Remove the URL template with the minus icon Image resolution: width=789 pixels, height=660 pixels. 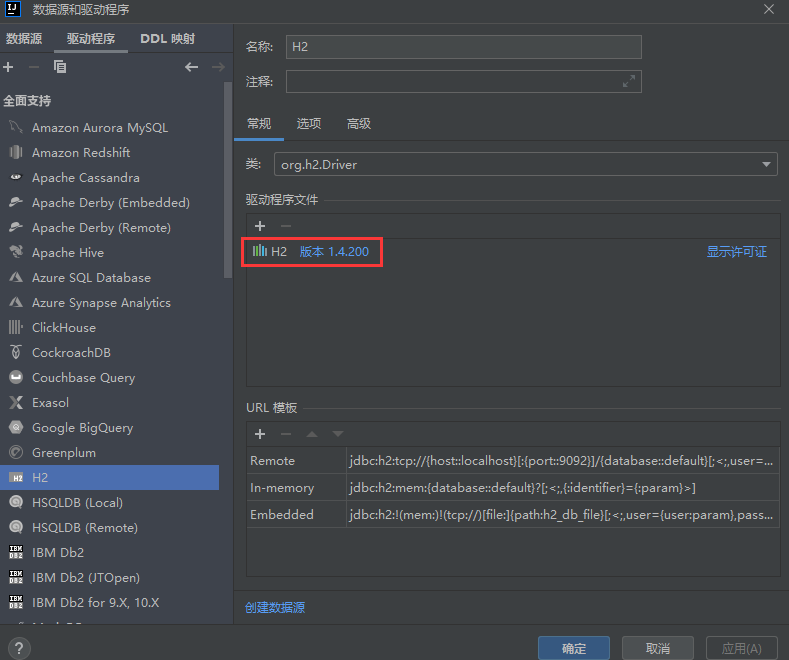286,434
